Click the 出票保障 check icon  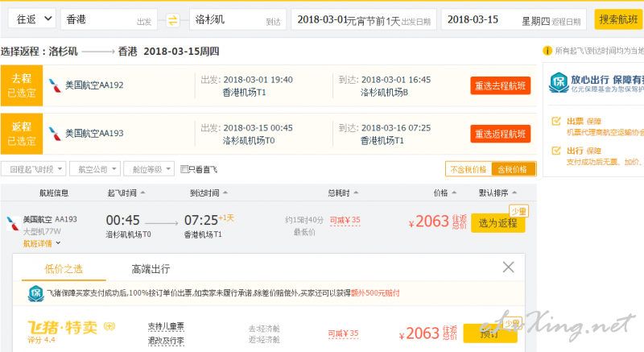[x=556, y=121]
